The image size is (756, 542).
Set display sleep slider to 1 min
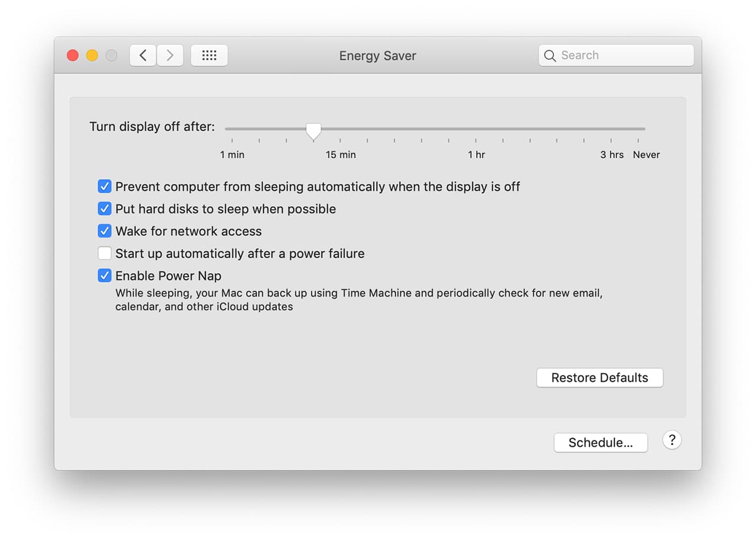pyautogui.click(x=232, y=129)
